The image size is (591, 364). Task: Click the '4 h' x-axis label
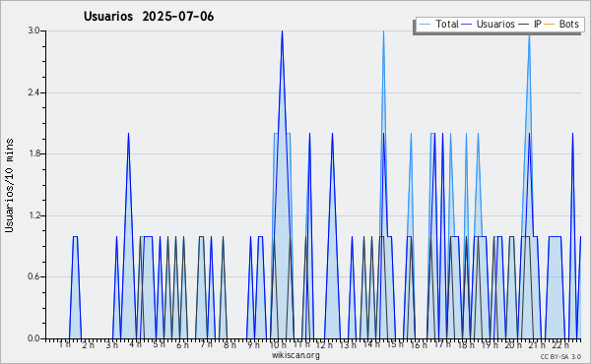(x=135, y=344)
